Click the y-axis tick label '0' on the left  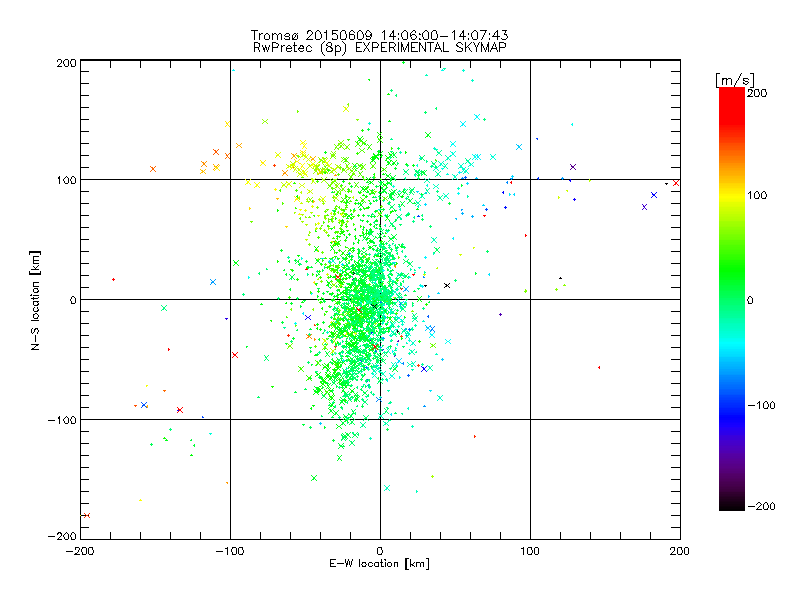click(73, 300)
